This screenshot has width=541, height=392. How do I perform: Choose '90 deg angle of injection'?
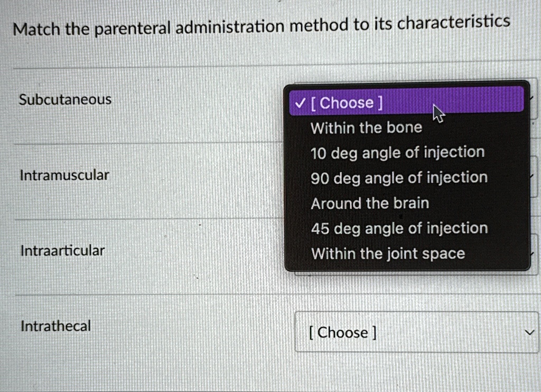tap(399, 178)
